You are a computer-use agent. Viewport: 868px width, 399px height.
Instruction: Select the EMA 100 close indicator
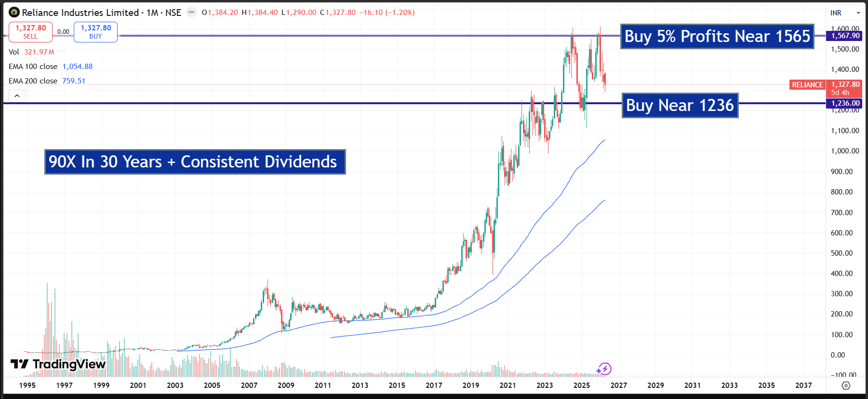(x=33, y=67)
